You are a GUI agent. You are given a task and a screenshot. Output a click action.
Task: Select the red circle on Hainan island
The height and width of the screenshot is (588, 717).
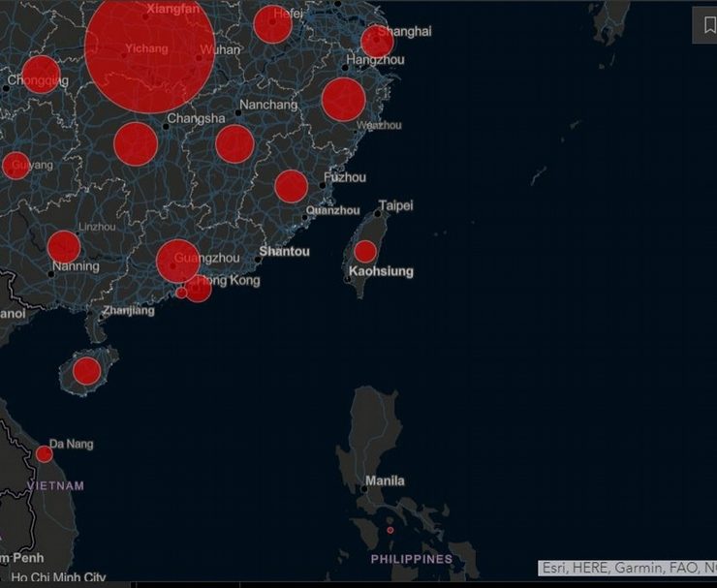point(87,371)
